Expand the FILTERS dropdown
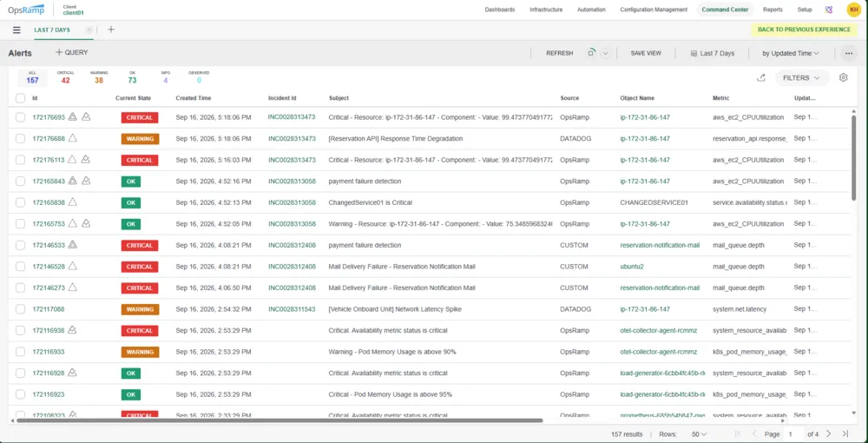 [x=801, y=78]
